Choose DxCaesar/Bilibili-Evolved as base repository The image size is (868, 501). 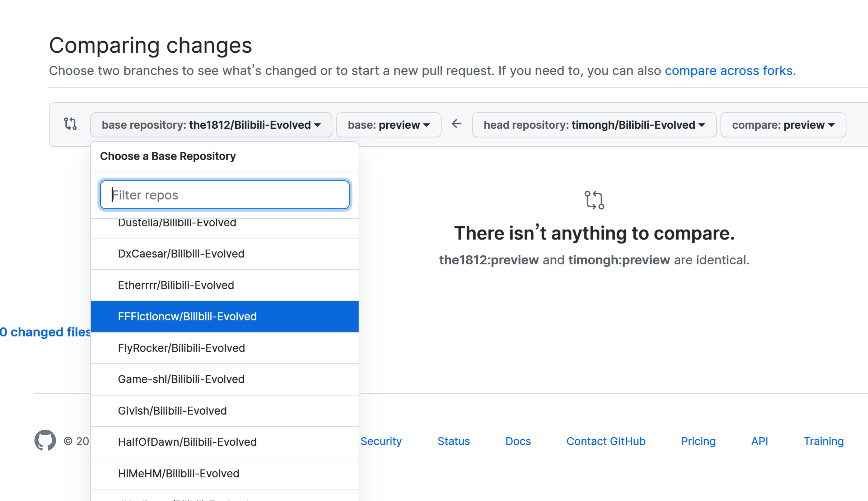click(x=225, y=254)
